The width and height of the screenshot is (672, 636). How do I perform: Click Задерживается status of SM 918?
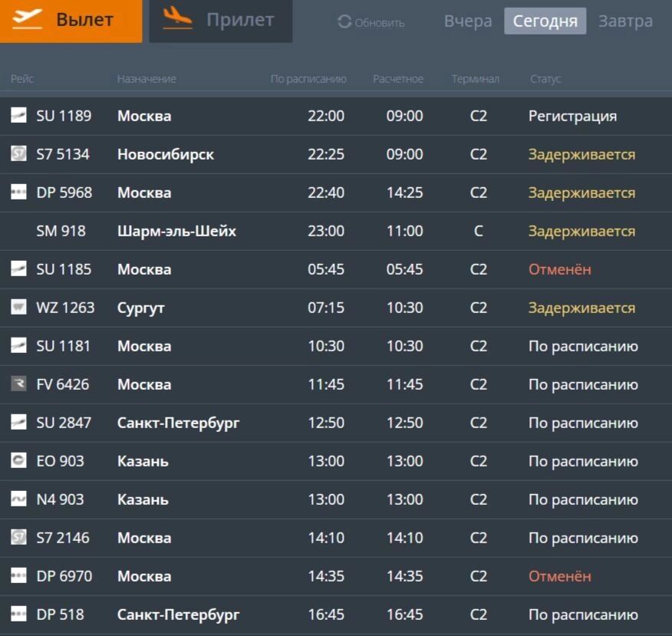581,232
